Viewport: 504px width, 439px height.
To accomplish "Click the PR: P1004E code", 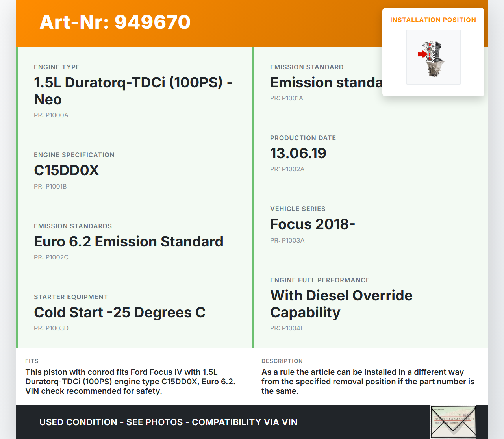I will pyautogui.click(x=287, y=328).
